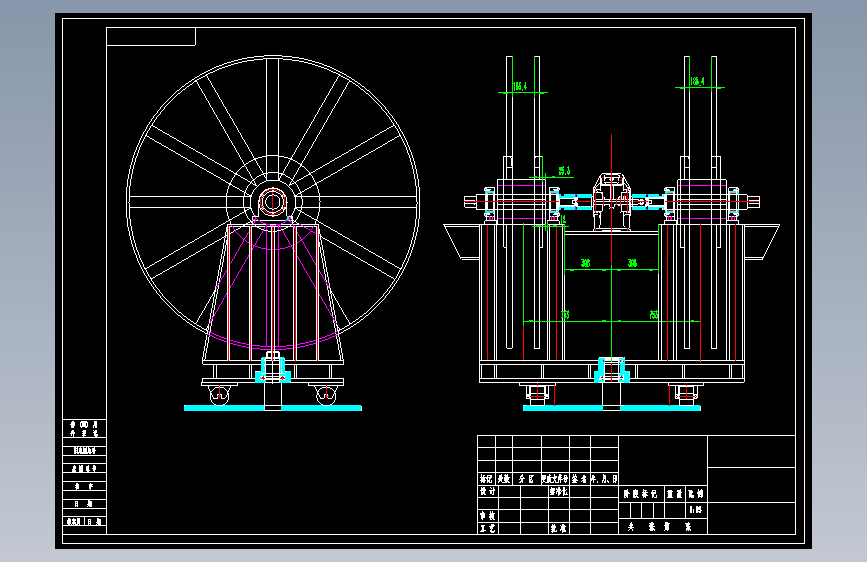Viewport: 867px width, 562px height.
Task: Select the cyan floor plate under the wheel view
Action: coord(273,408)
